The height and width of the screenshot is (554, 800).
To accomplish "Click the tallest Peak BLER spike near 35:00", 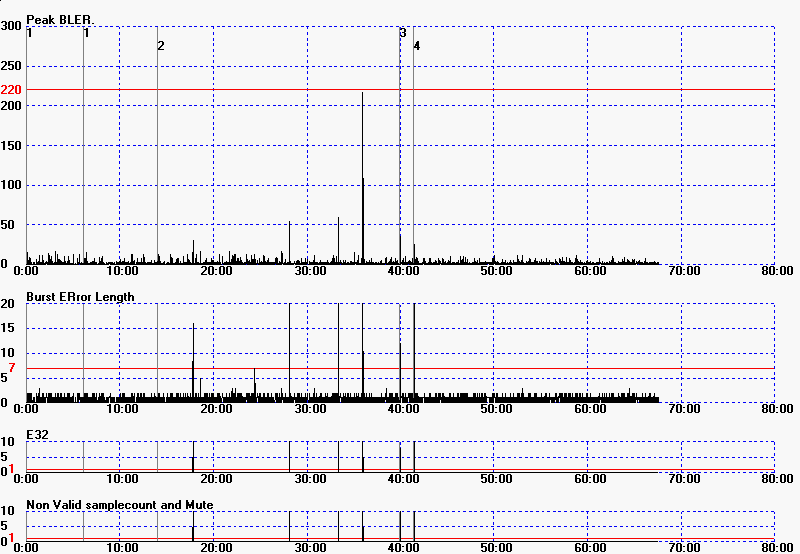I will [x=362, y=150].
